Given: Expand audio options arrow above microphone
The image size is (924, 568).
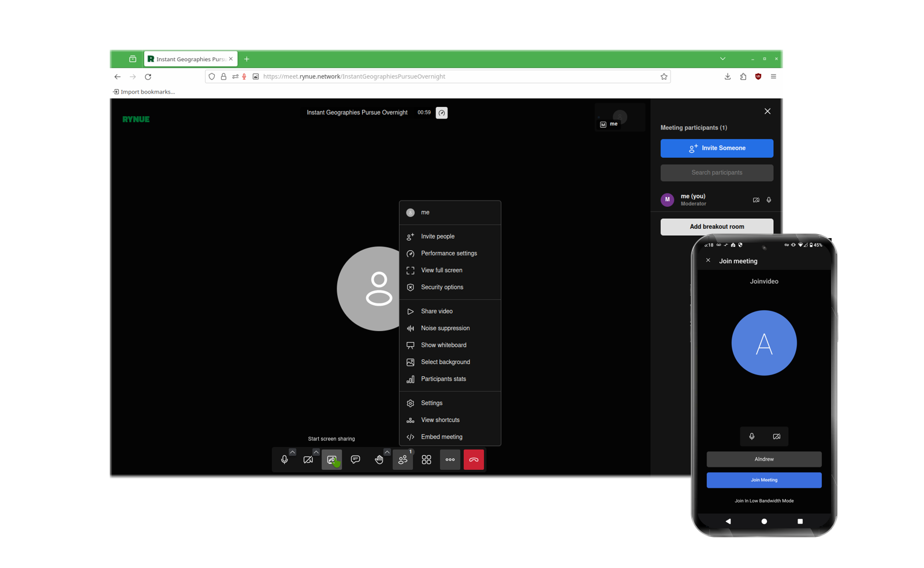Looking at the screenshot, I should pos(293,452).
